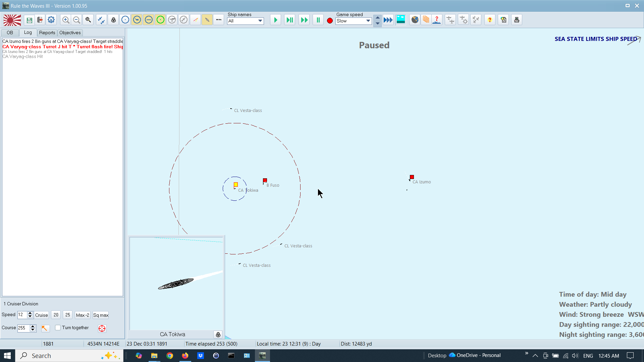Click the orange course arrow button
Viewport: 644px width, 362px height.
click(x=45, y=328)
